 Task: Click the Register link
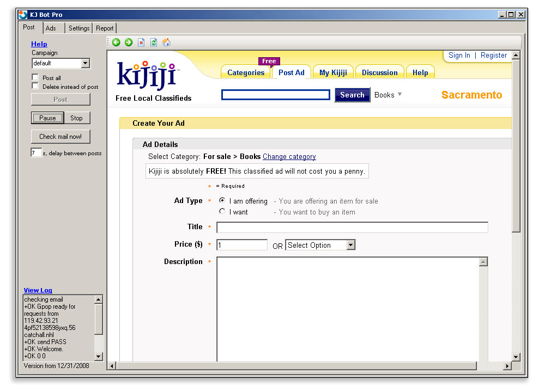tap(494, 55)
